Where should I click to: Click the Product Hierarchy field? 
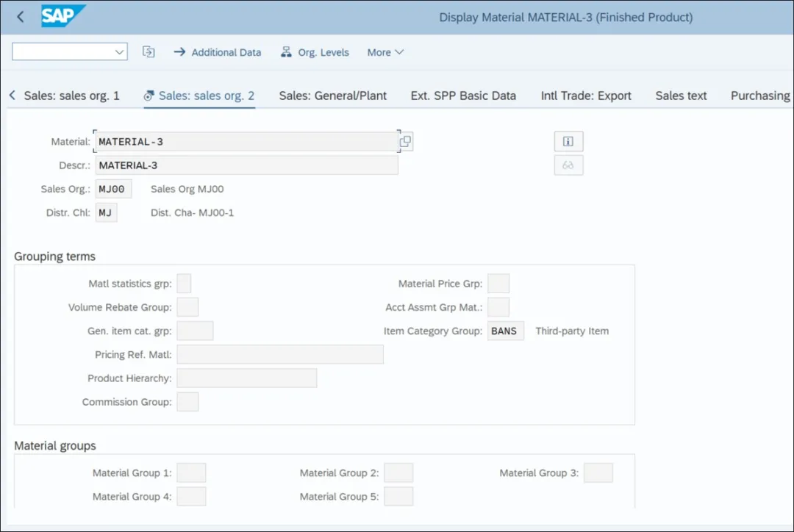[246, 378]
